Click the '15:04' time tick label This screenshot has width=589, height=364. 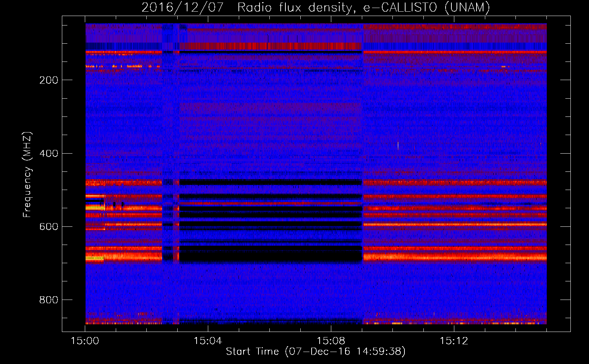pos(208,341)
